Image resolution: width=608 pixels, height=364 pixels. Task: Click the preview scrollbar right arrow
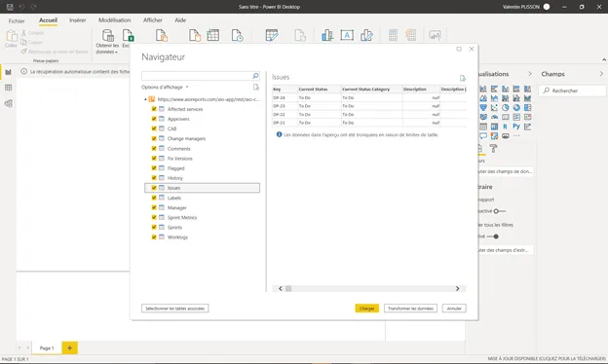point(458,288)
